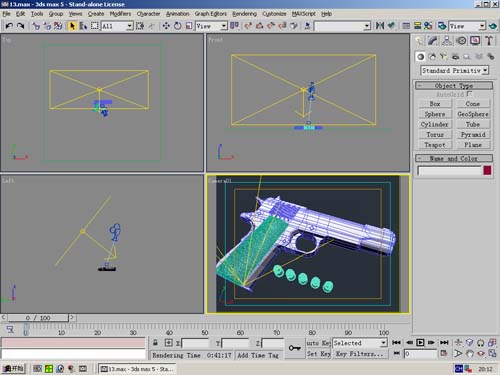Enable the AutoGrid checkbox

[470, 94]
